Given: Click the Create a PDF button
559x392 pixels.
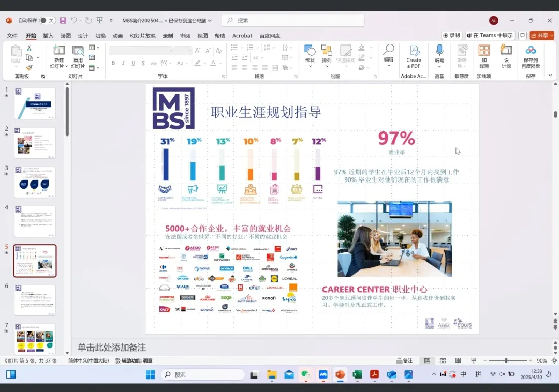Looking at the screenshot, I should [414, 56].
